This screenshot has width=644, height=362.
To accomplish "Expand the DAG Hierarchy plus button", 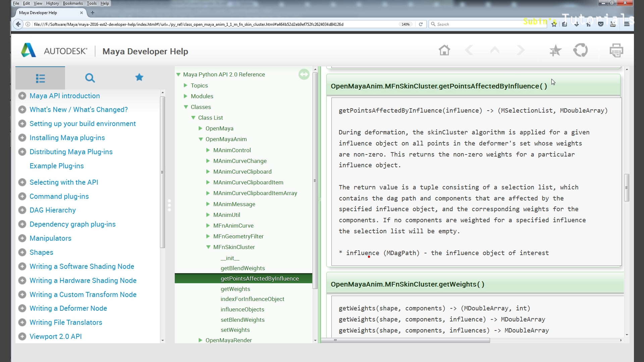I will [x=22, y=210].
